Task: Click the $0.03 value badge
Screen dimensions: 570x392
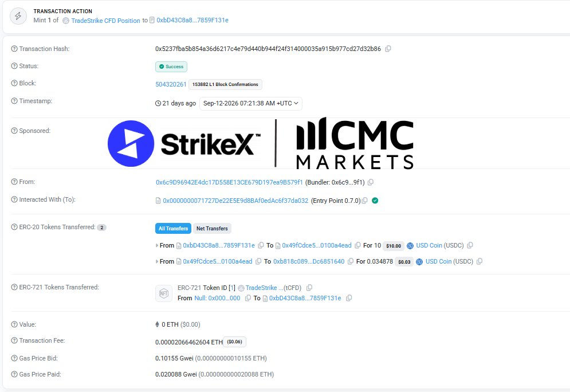Action: [x=404, y=262]
